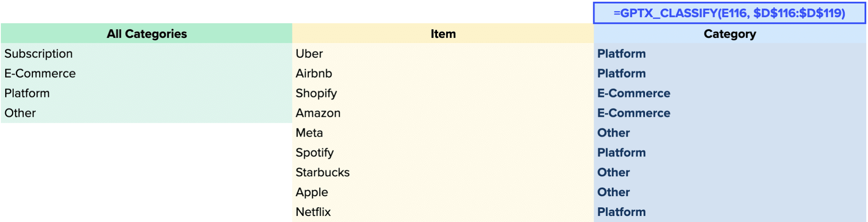The height and width of the screenshot is (222, 868).
Task: Click the All Categories header cell
Action: pos(146,34)
